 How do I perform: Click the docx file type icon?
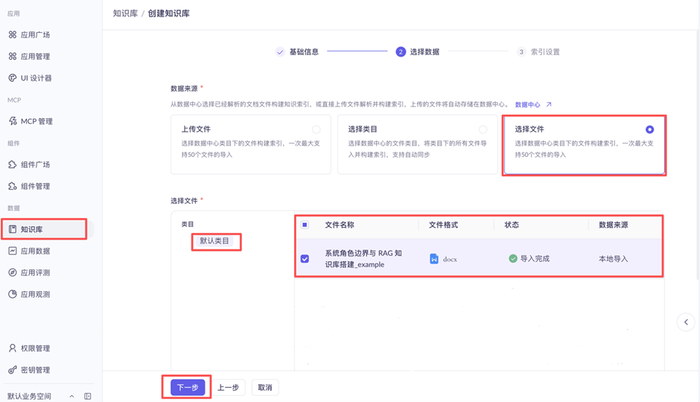[434, 259]
